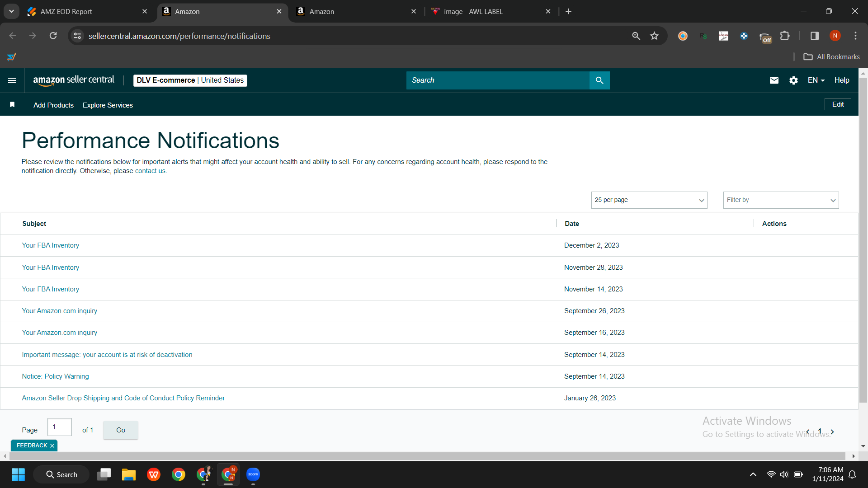Screen dimensions: 868x488
Task: Launch Zoom from the taskbar
Action: pyautogui.click(x=253, y=474)
